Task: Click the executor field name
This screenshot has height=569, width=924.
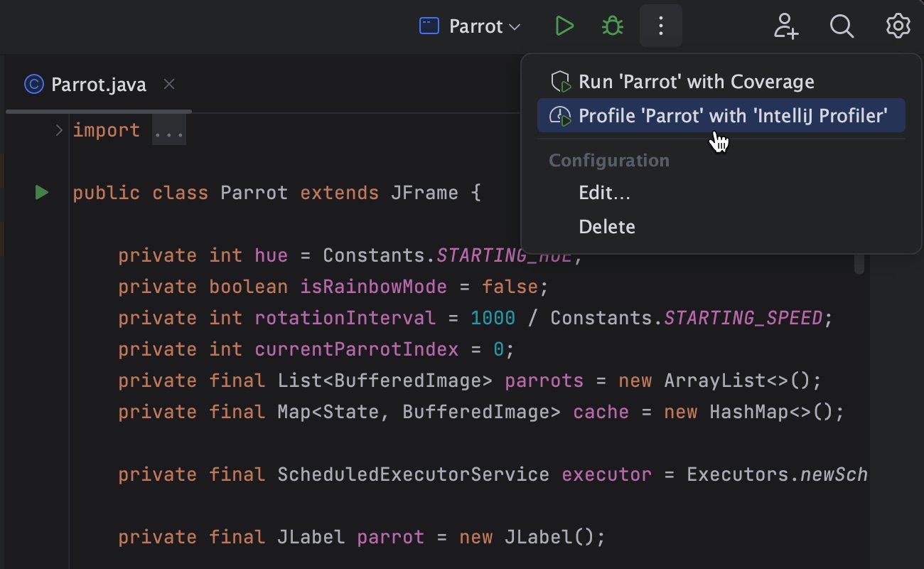Action: tap(607, 474)
